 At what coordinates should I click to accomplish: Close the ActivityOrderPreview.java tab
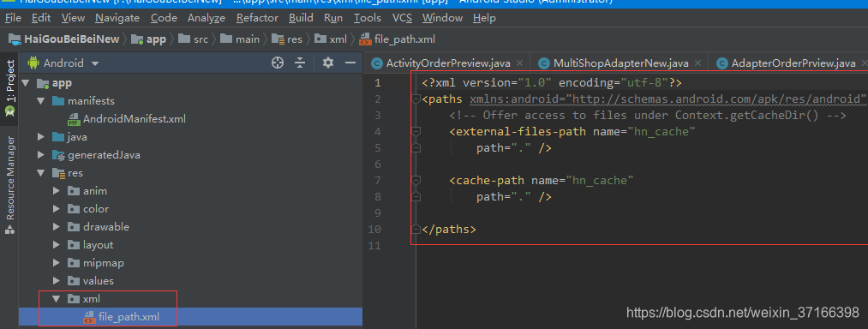coord(519,63)
